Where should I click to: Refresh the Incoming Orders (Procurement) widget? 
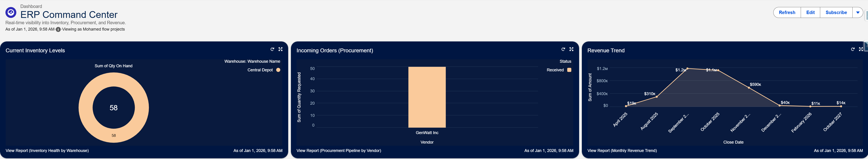click(x=563, y=49)
